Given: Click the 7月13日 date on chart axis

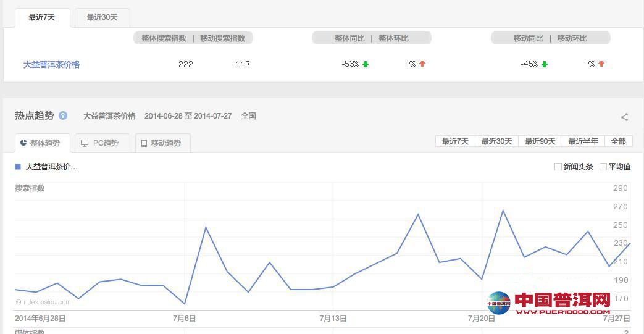Looking at the screenshot, I should (333, 319).
